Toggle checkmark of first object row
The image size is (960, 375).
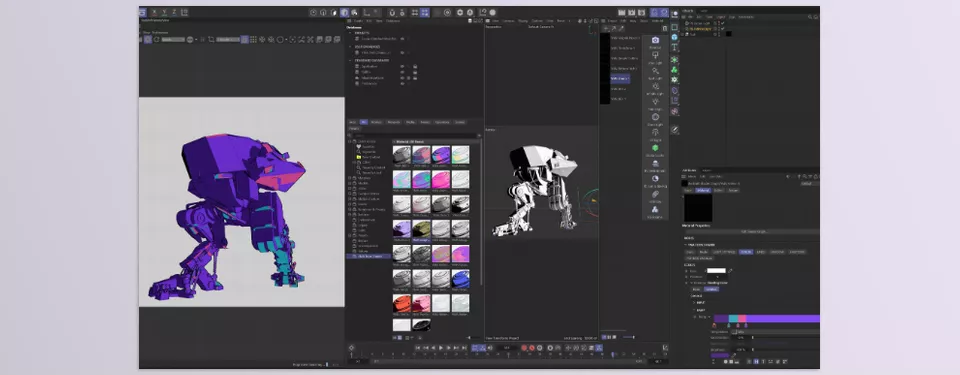point(723,23)
